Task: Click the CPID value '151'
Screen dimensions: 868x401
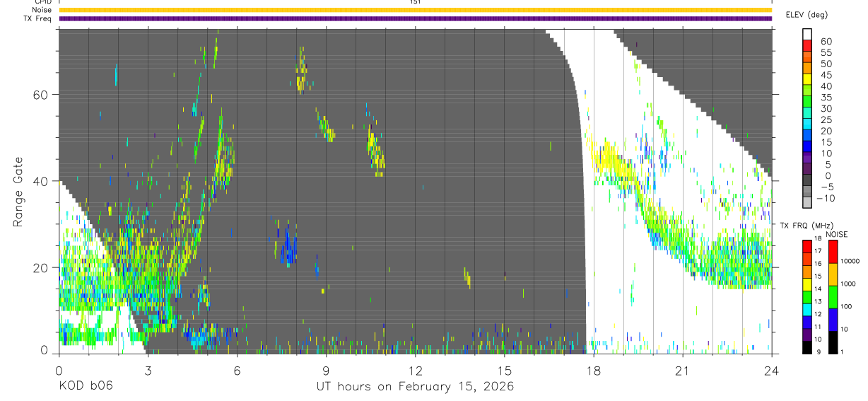Action: click(x=416, y=2)
